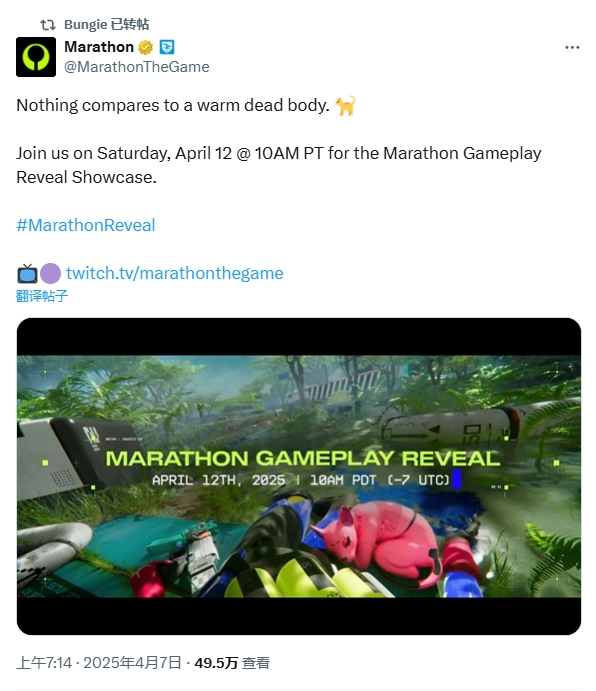The width and height of the screenshot is (596, 691).
Task: Click the 49.5万 查看 view count
Action: pos(232,663)
